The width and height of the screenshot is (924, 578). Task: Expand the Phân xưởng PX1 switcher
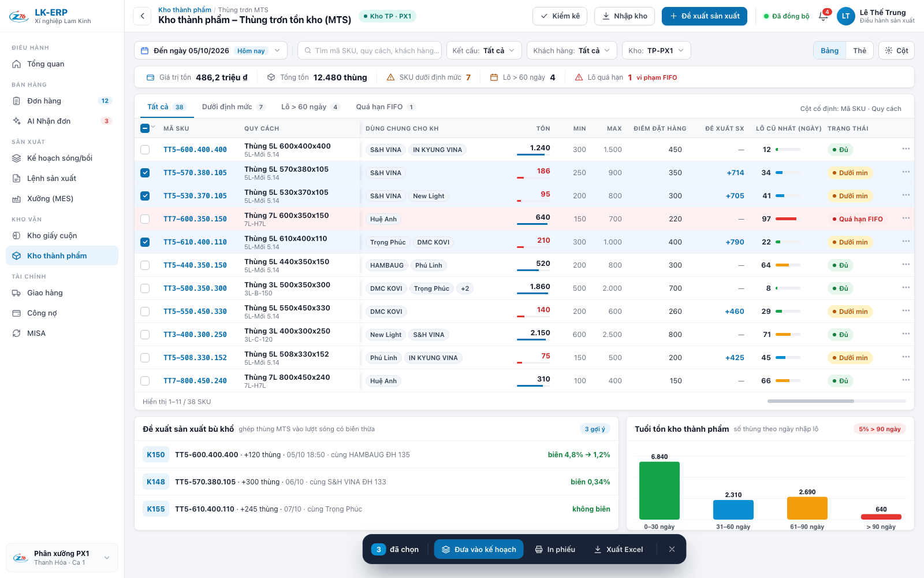click(x=62, y=558)
